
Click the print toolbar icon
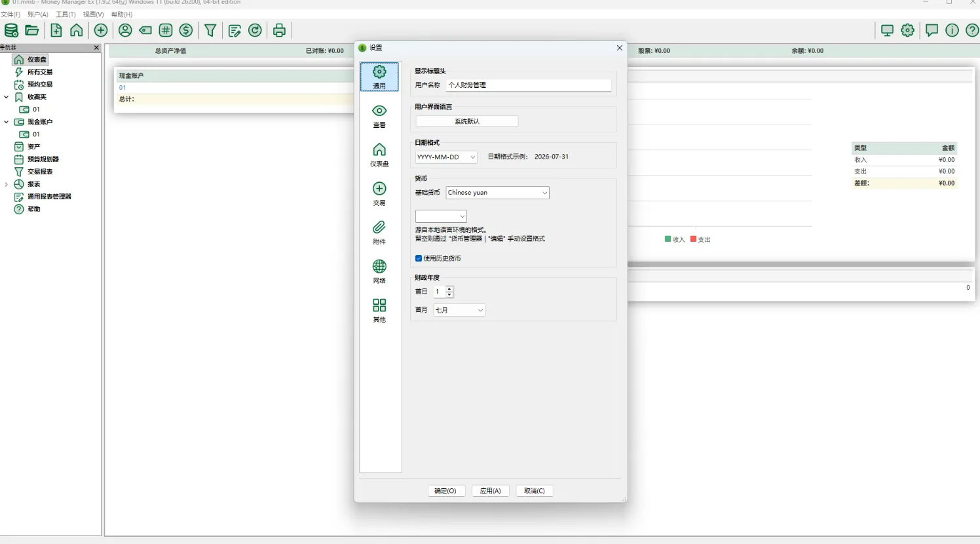280,30
